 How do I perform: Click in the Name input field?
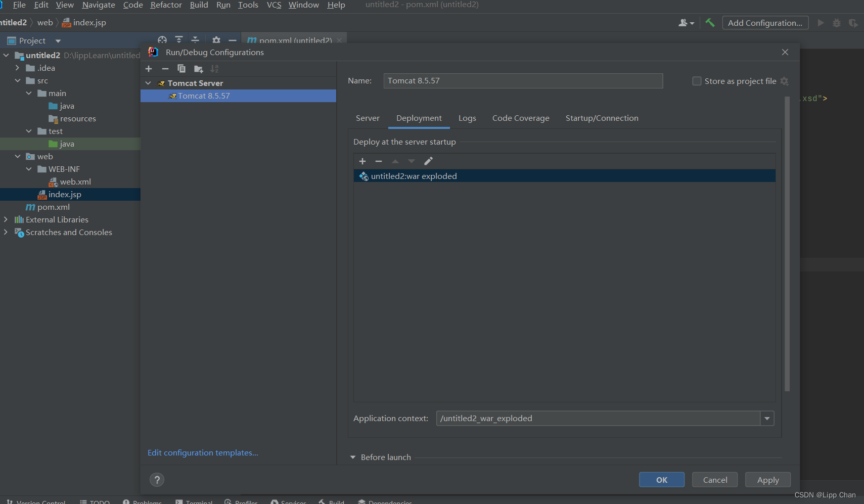[523, 81]
